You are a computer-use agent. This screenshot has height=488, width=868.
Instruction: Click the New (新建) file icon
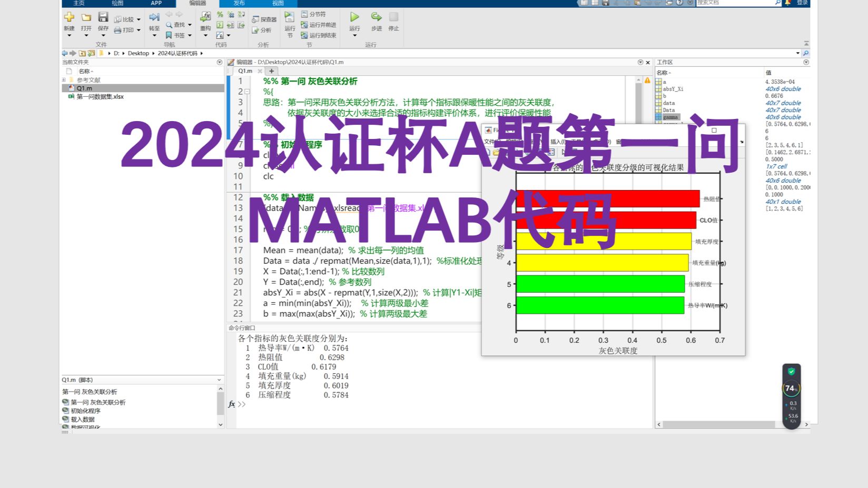[x=69, y=17]
